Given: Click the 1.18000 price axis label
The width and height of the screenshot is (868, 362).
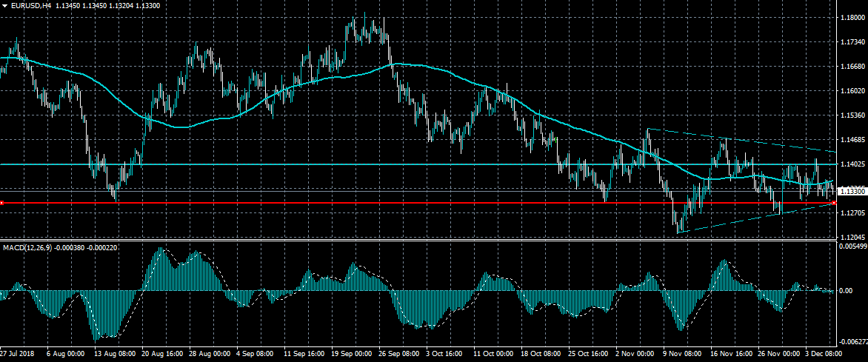Looking at the screenshot, I should [852, 18].
